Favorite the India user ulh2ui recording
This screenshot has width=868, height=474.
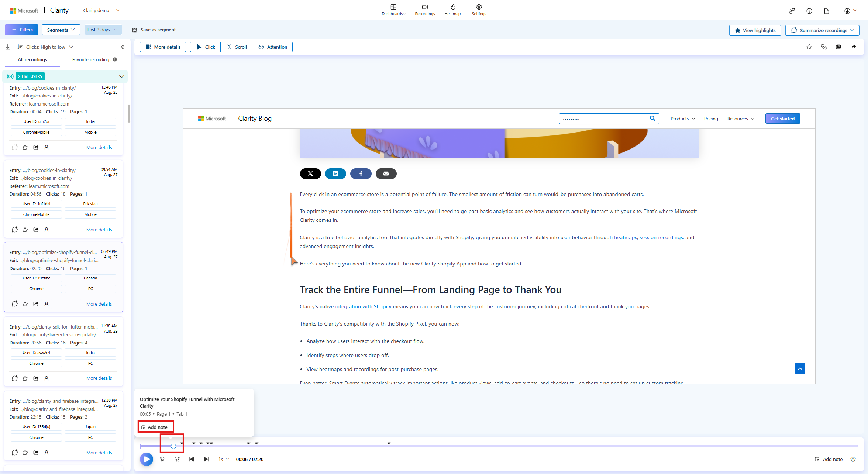tap(25, 147)
